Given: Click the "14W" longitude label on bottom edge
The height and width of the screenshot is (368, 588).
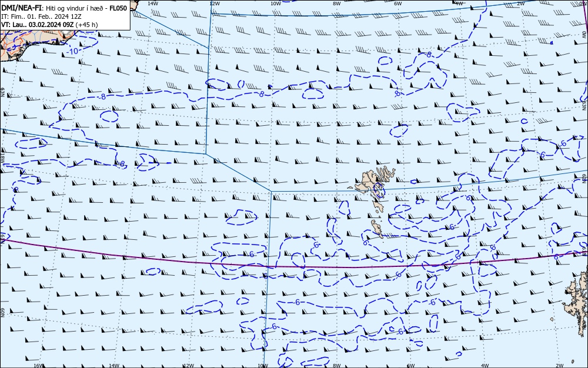Looking at the screenshot, I should (114, 366).
